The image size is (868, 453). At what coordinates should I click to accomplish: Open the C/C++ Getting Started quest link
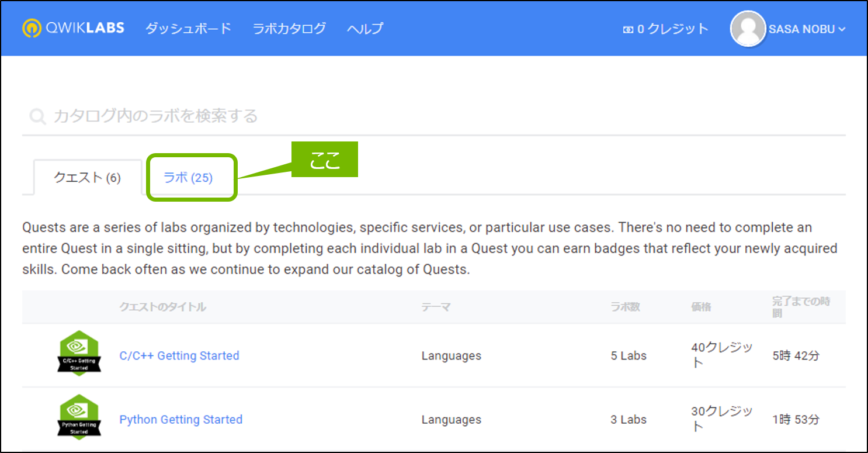[x=179, y=355]
